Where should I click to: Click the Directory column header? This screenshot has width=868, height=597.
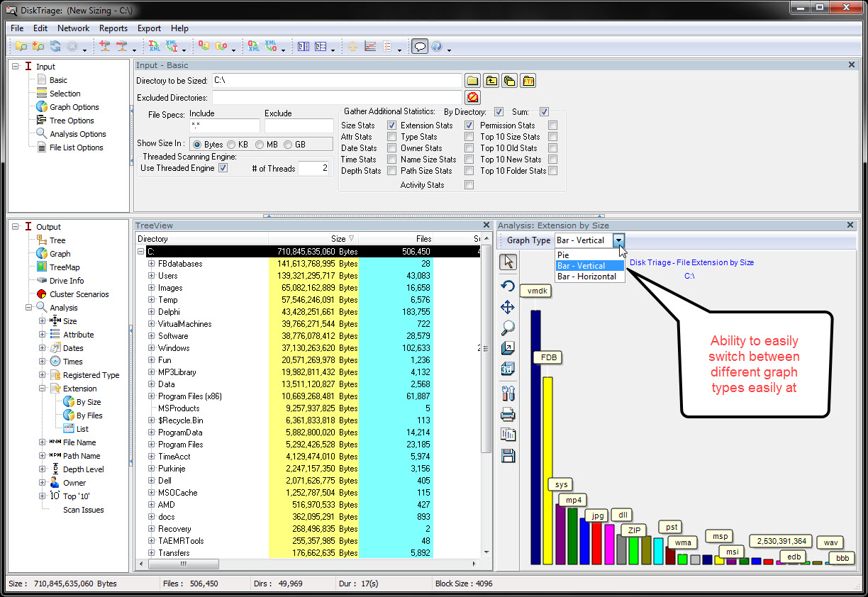click(201, 239)
